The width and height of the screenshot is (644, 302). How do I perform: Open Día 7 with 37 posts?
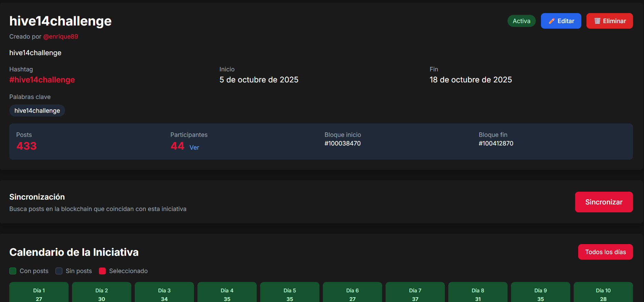point(415,294)
